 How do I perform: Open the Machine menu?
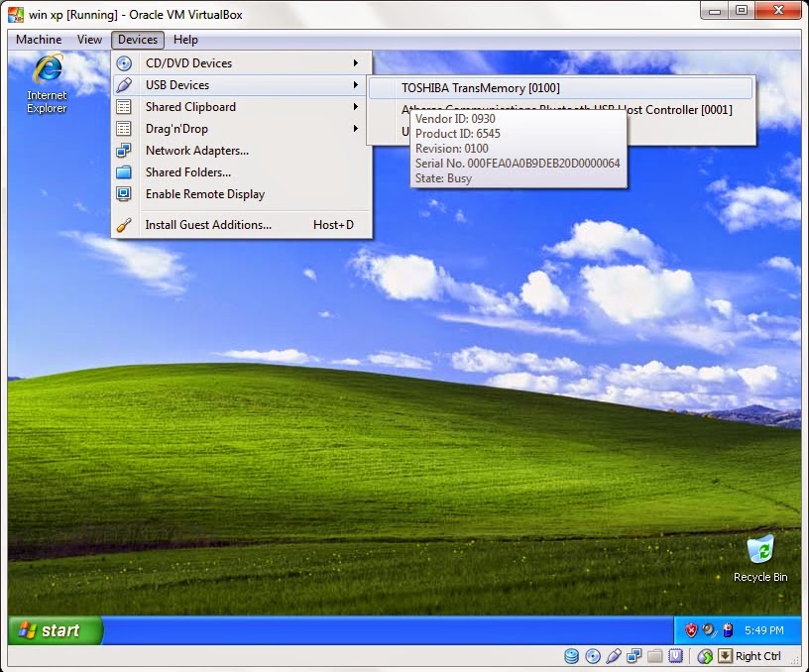(39, 40)
